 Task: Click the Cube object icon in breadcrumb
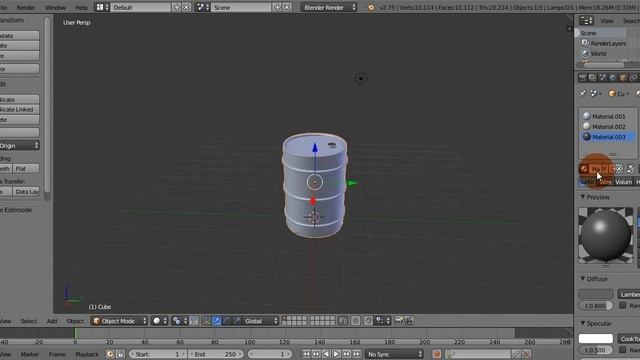coord(611,93)
